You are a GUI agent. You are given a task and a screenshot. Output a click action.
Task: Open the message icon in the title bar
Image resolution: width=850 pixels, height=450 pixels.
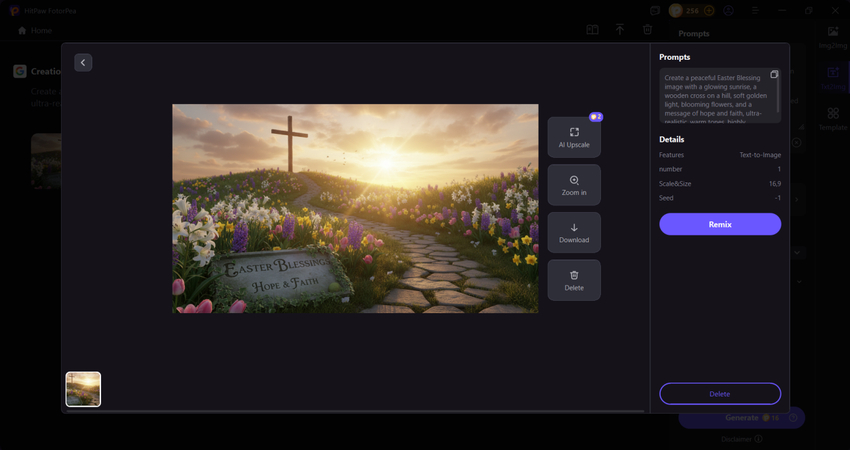pyautogui.click(x=655, y=10)
